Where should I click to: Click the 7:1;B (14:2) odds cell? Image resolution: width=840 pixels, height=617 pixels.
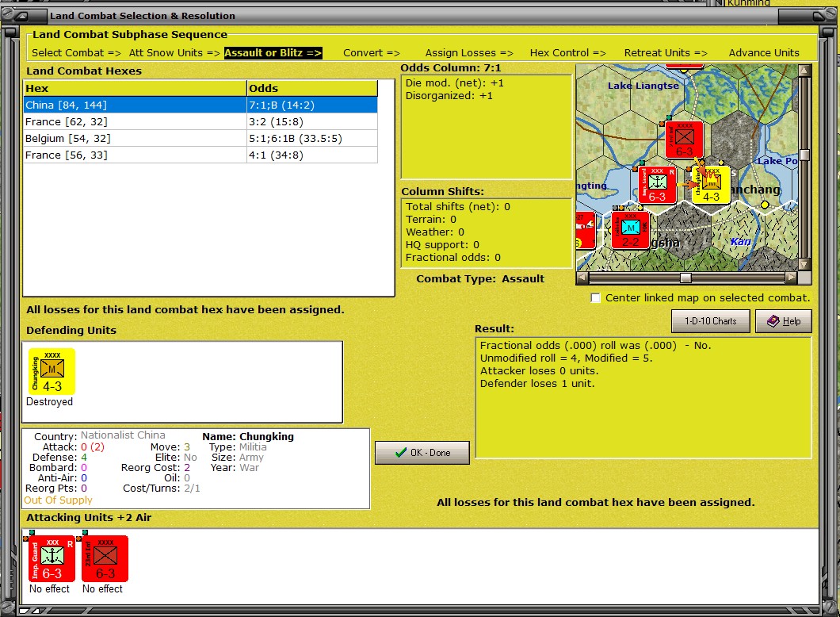[x=311, y=105]
